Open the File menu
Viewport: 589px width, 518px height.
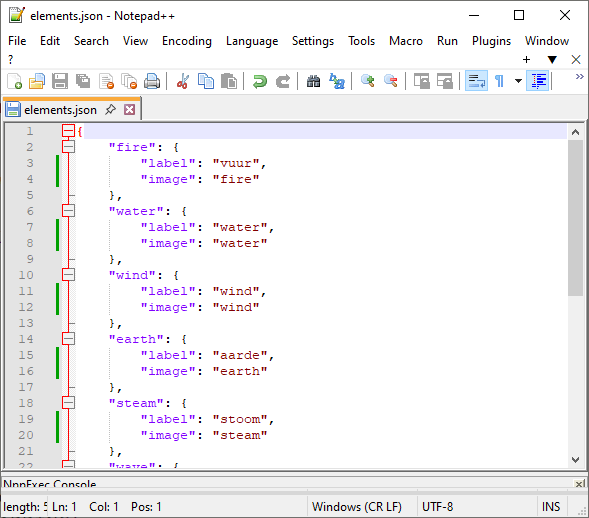click(17, 41)
